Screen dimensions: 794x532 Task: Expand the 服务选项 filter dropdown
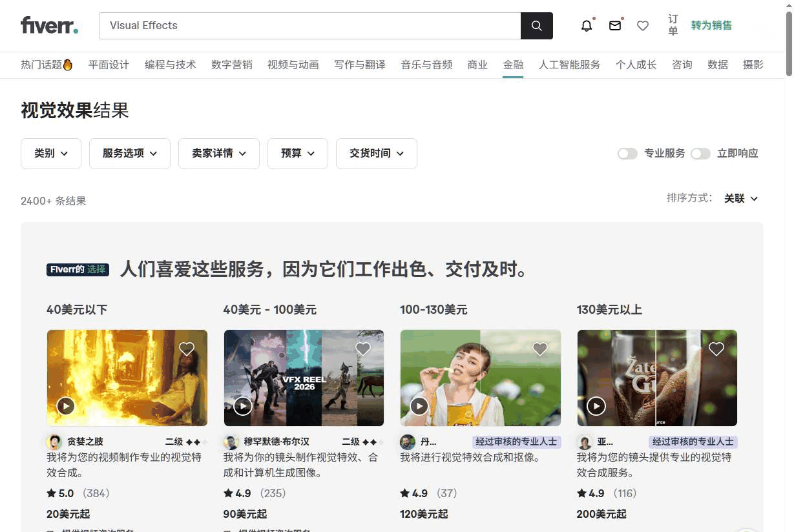tap(130, 154)
